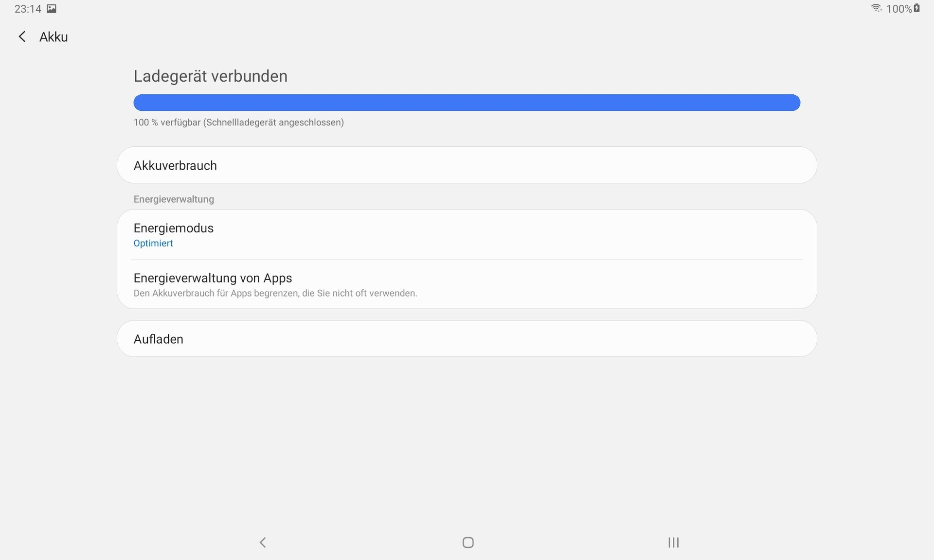
Task: Tap the blue battery level bar
Action: tap(467, 103)
